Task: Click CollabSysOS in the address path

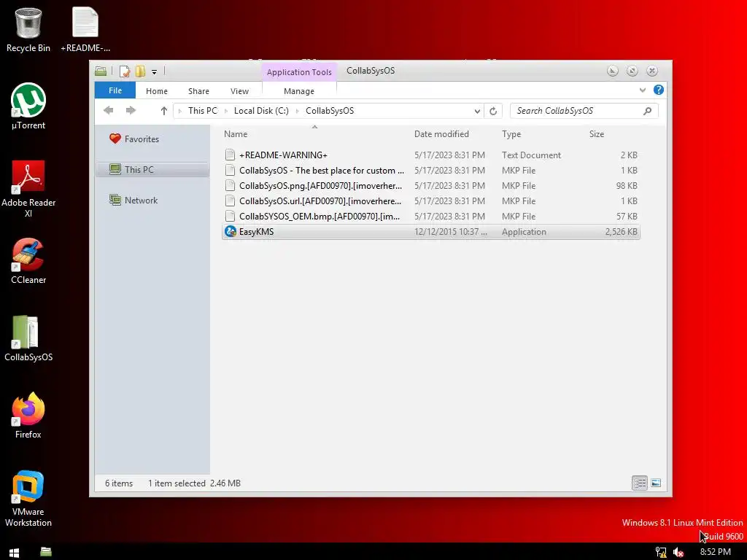Action: (x=330, y=111)
